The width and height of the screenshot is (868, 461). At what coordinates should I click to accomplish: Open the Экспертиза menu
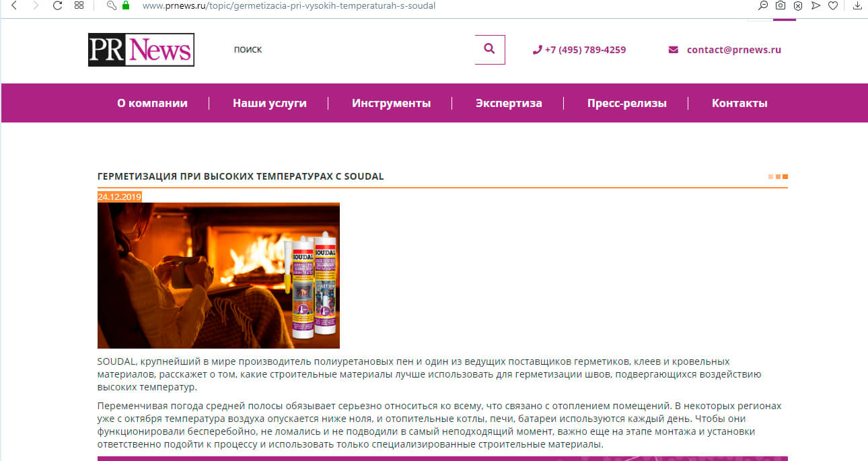coord(509,103)
